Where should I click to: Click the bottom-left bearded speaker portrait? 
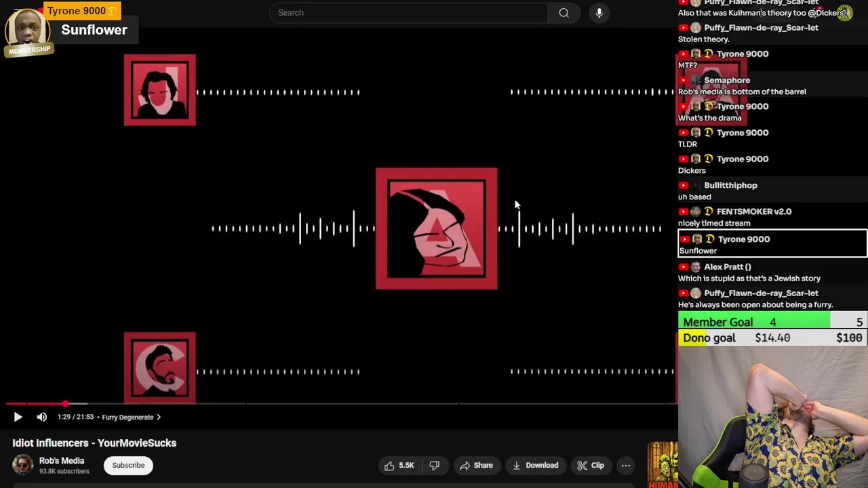pos(160,368)
